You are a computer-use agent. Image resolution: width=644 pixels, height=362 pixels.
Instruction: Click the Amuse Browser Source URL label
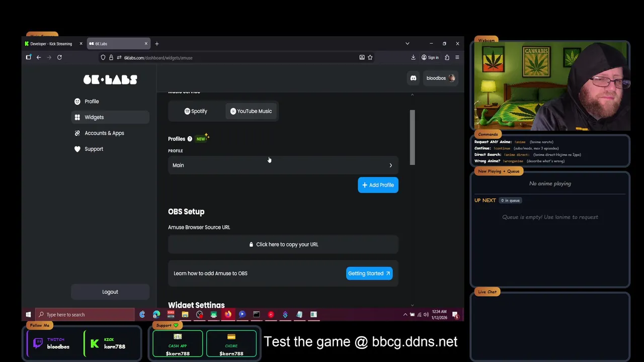pos(199,227)
